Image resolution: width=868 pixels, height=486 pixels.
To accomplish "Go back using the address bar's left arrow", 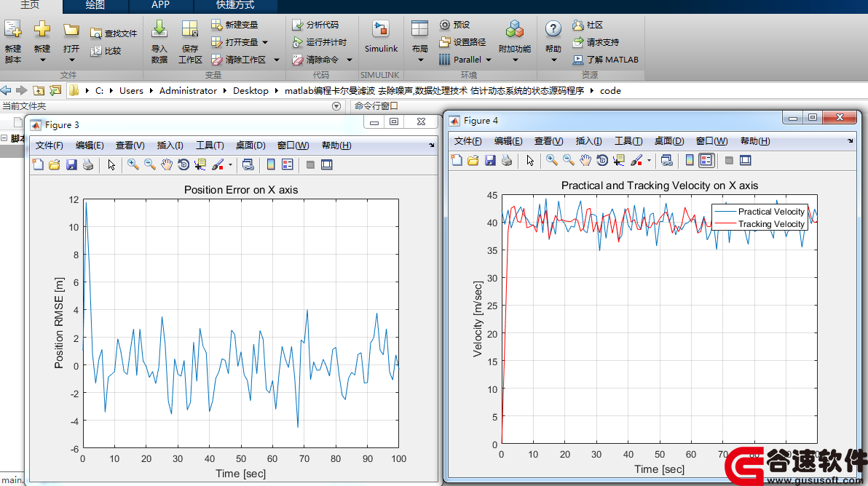I will [x=6, y=90].
